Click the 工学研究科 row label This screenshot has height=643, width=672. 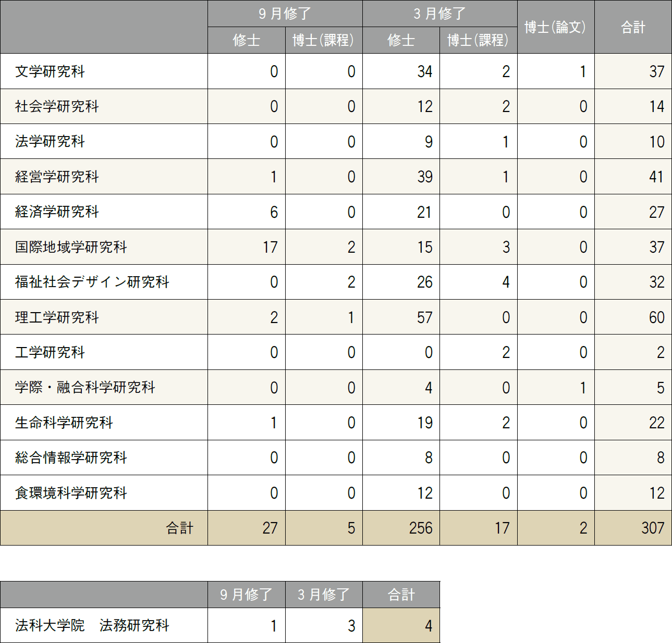[x=50, y=352]
